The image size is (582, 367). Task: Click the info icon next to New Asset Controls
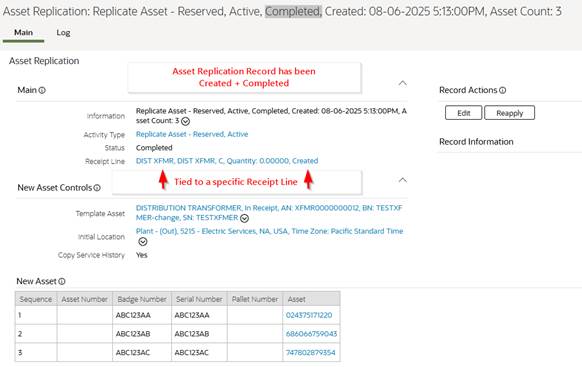97,188
